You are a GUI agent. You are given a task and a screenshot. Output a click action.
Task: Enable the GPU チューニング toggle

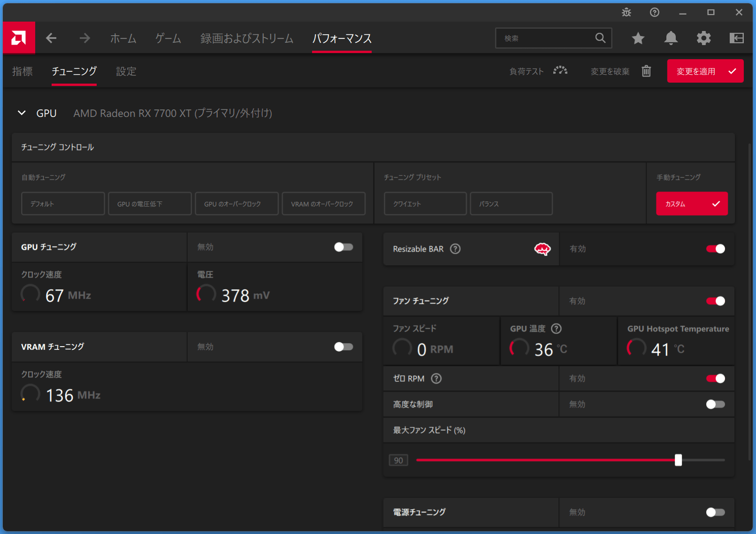tap(344, 247)
